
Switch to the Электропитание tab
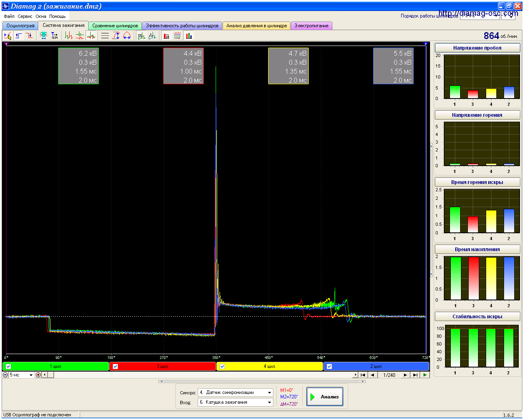click(312, 26)
